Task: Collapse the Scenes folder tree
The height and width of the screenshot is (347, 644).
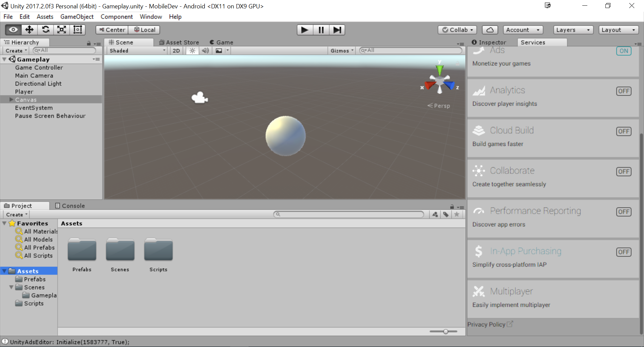Action: pos(11,287)
